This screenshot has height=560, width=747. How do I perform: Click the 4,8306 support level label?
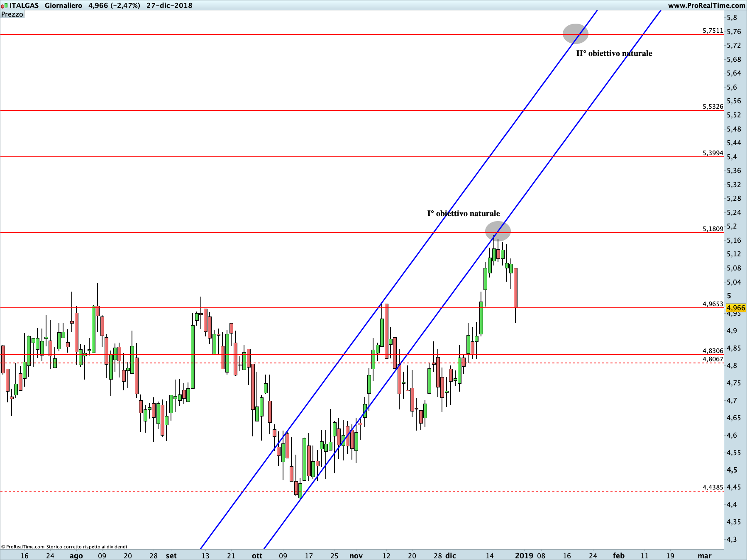[x=713, y=351]
